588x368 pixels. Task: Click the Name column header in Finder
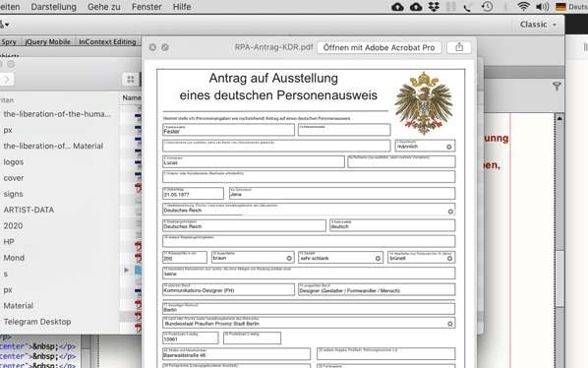[x=131, y=97]
